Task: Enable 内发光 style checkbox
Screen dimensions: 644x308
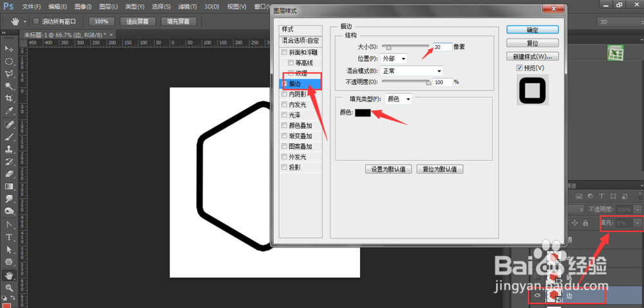Action: (x=284, y=105)
